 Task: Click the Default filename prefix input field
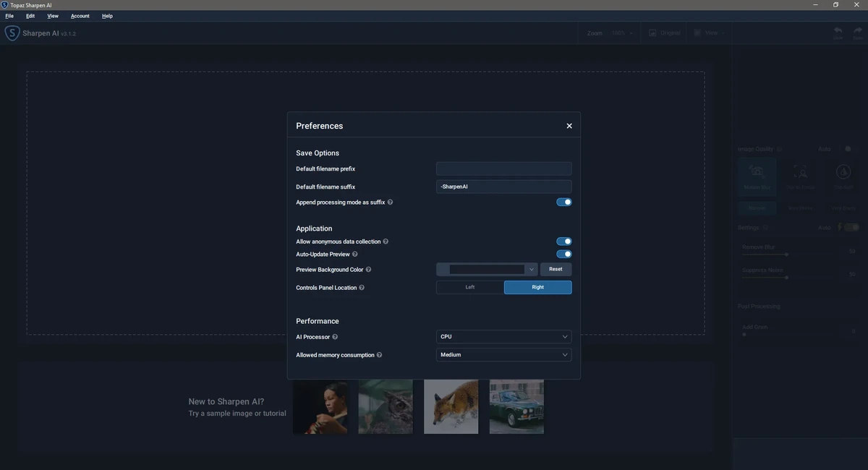pyautogui.click(x=503, y=168)
